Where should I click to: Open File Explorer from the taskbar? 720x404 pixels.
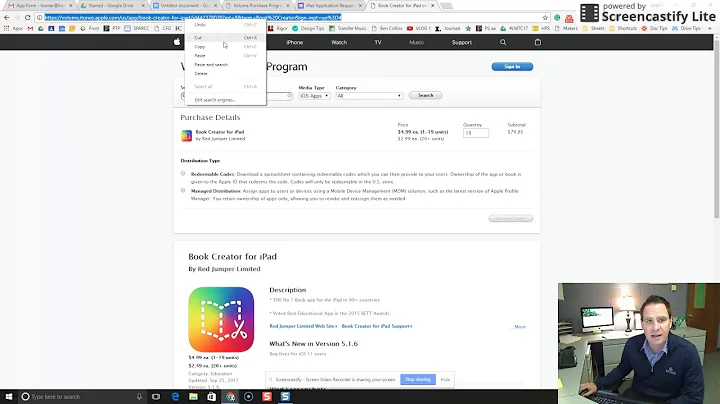click(193, 396)
